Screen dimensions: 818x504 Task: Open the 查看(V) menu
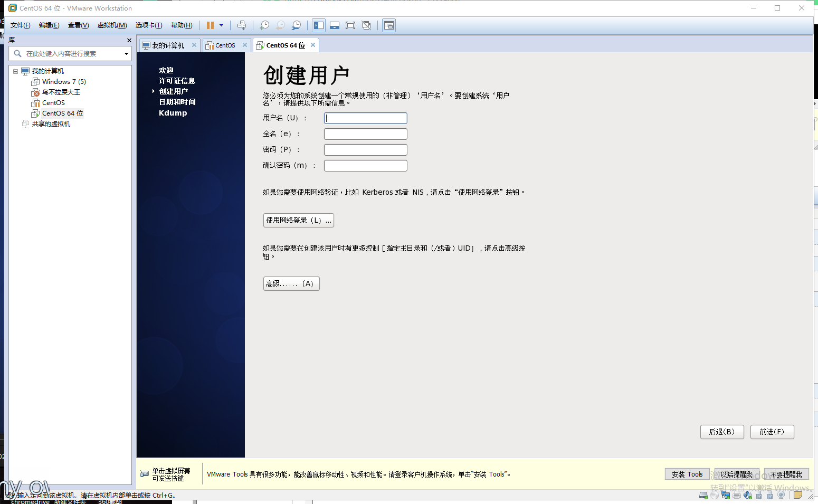coord(78,25)
